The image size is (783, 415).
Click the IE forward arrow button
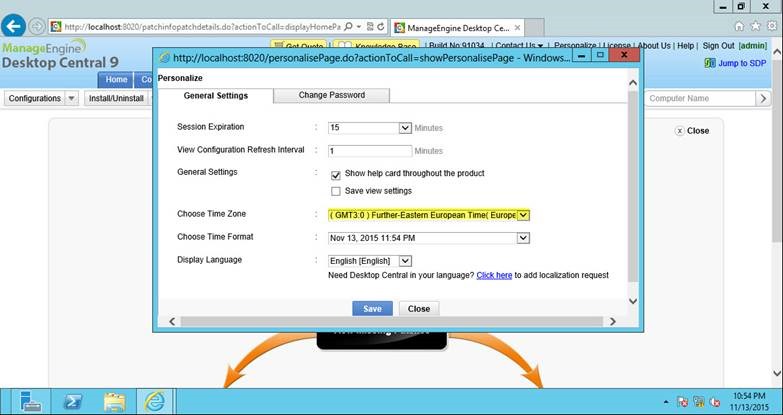[36, 26]
